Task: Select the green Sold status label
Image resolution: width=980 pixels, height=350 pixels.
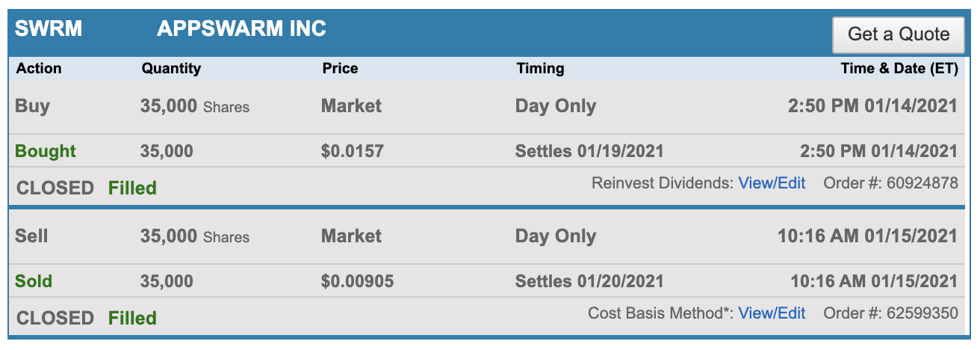Action: [x=34, y=281]
